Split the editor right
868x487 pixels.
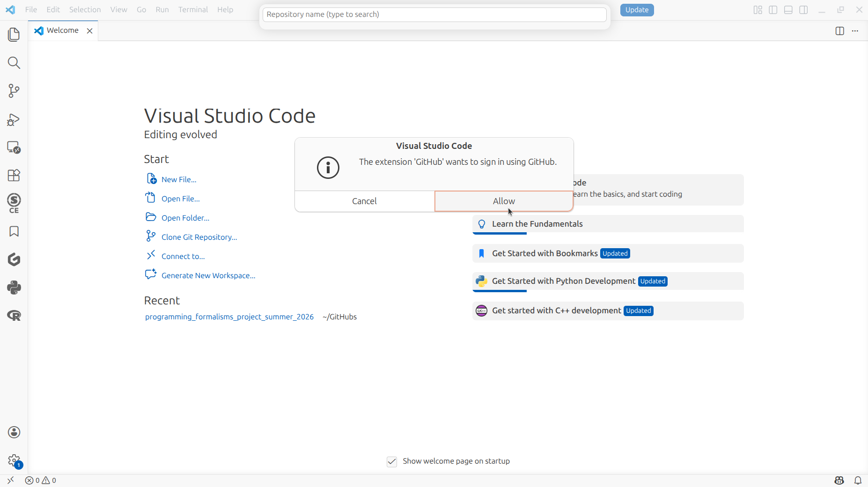point(840,31)
